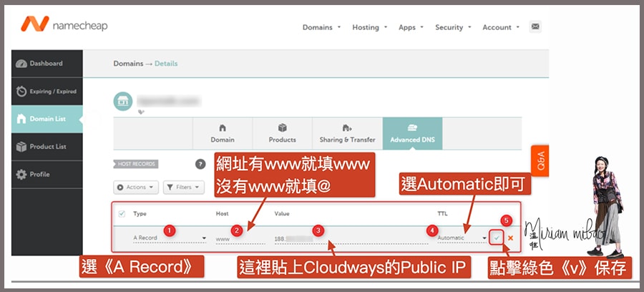The height and width of the screenshot is (292, 644).
Task: Click the Dashboard gauge icon
Action: coord(21,64)
